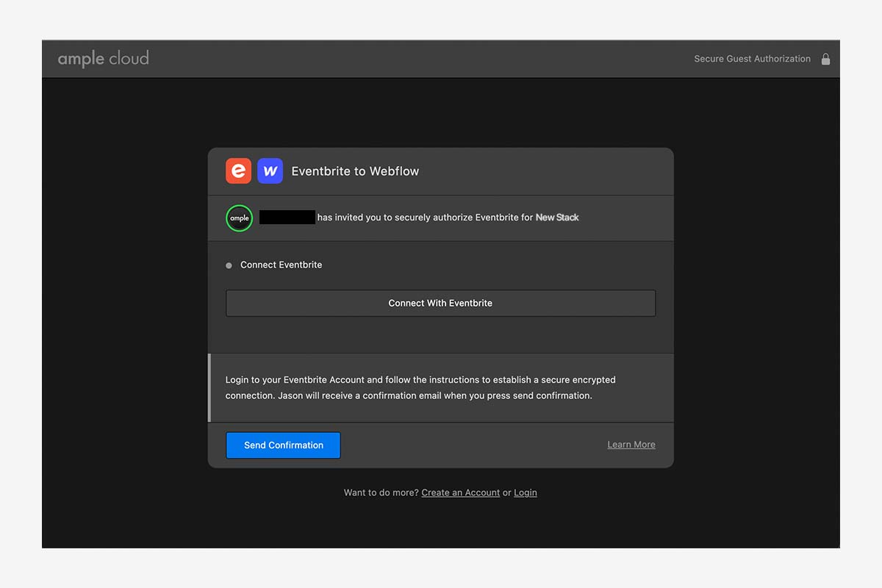Click the green-ringed ample avatar

pyautogui.click(x=240, y=218)
